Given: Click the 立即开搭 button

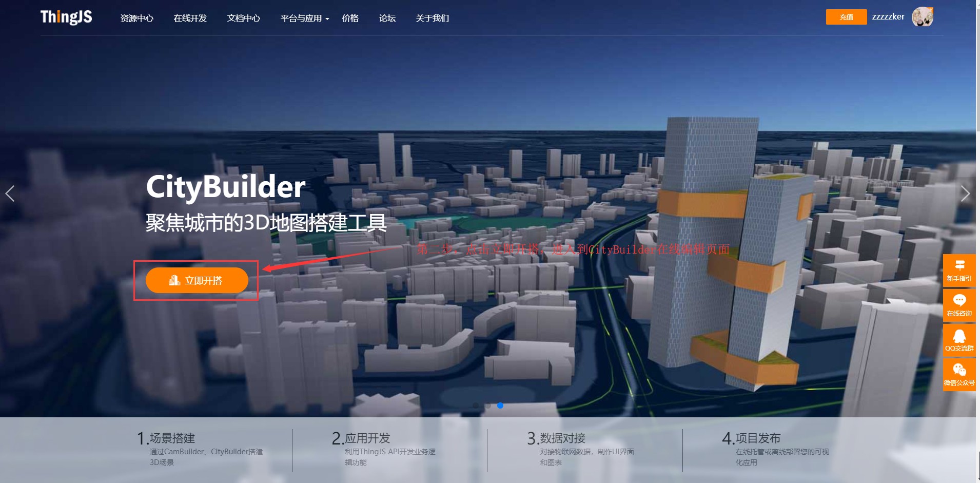Looking at the screenshot, I should (197, 280).
